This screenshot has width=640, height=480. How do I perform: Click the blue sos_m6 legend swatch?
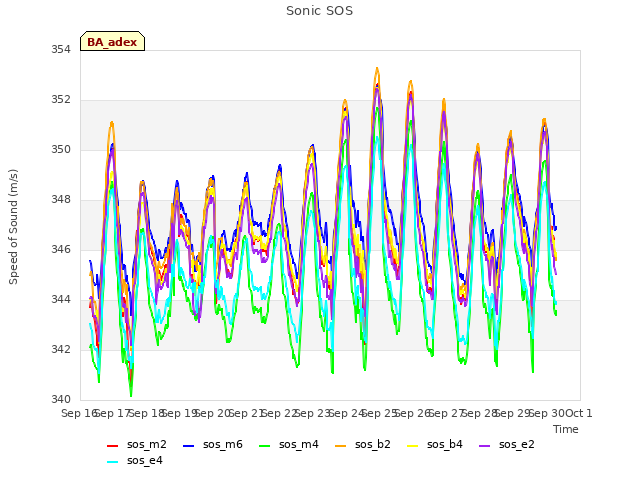point(189,446)
